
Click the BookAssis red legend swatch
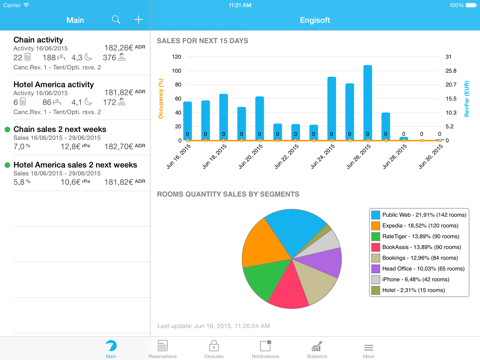pos(376,247)
